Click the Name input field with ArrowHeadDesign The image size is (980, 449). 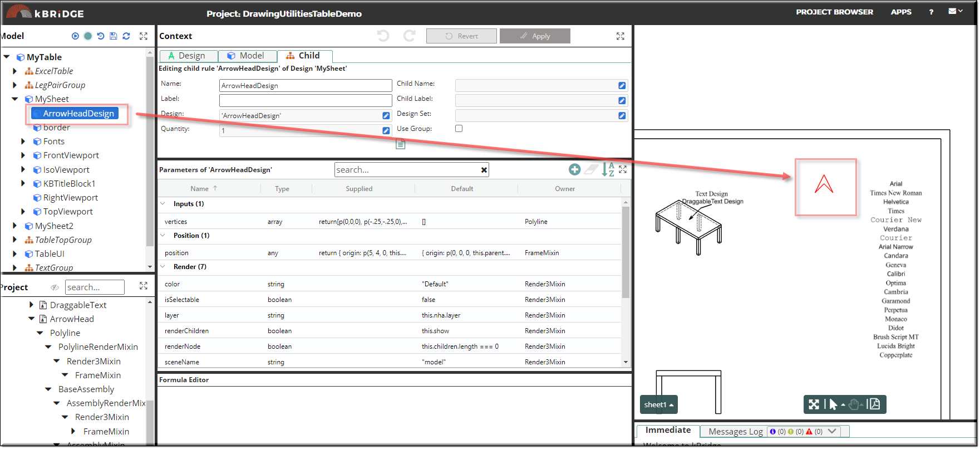pyautogui.click(x=306, y=86)
